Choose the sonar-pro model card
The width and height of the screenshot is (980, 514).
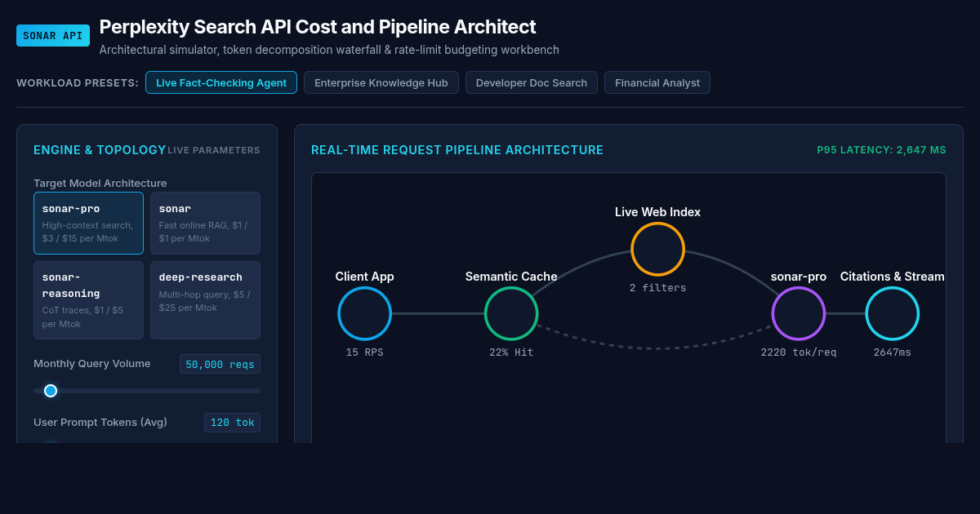(x=88, y=223)
